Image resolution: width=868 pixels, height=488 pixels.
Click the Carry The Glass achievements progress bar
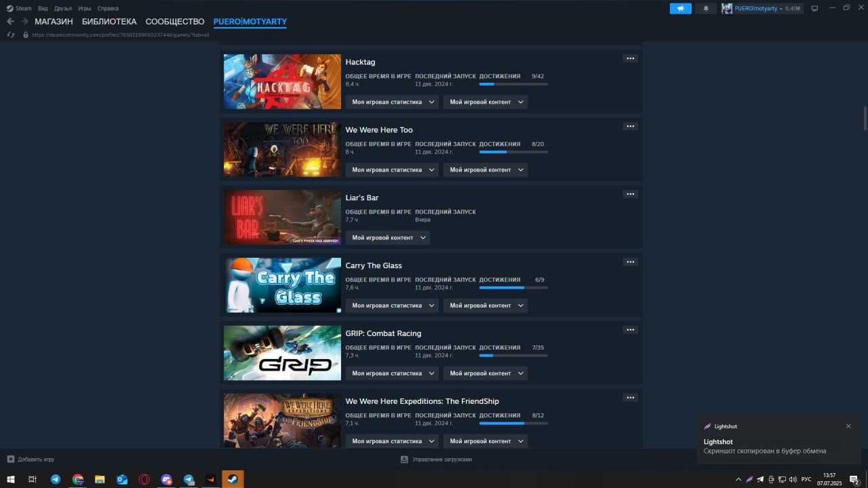(513, 288)
